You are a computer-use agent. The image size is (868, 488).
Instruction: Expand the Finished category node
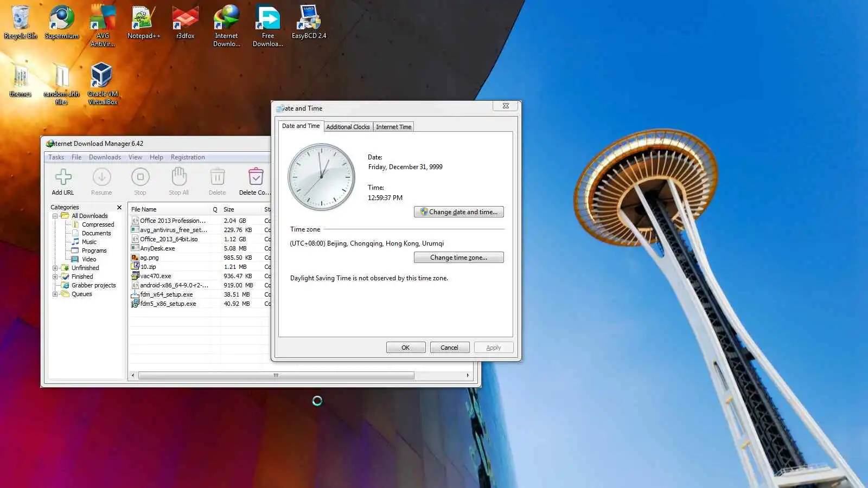coord(55,277)
